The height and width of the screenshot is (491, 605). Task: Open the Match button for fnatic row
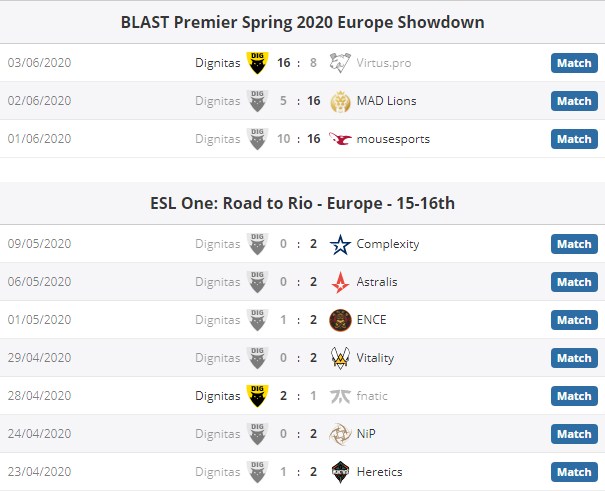(574, 396)
